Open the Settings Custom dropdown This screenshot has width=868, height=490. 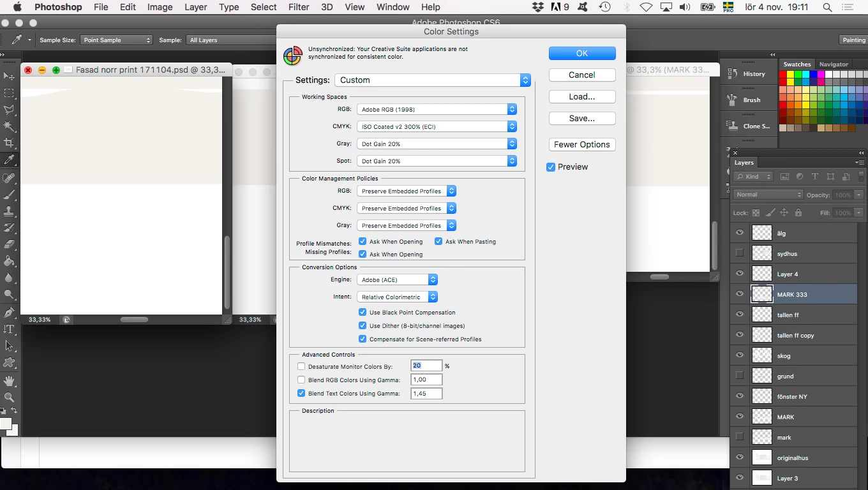coord(433,80)
